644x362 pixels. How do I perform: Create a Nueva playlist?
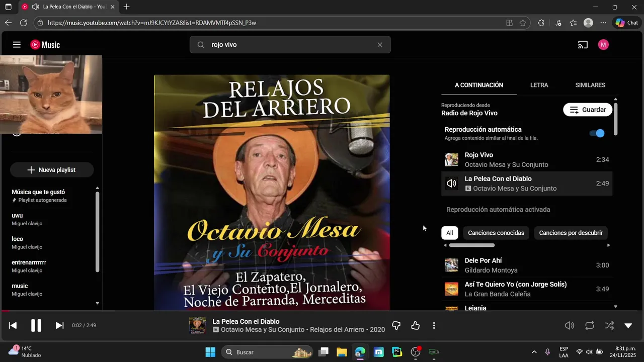click(52, 170)
